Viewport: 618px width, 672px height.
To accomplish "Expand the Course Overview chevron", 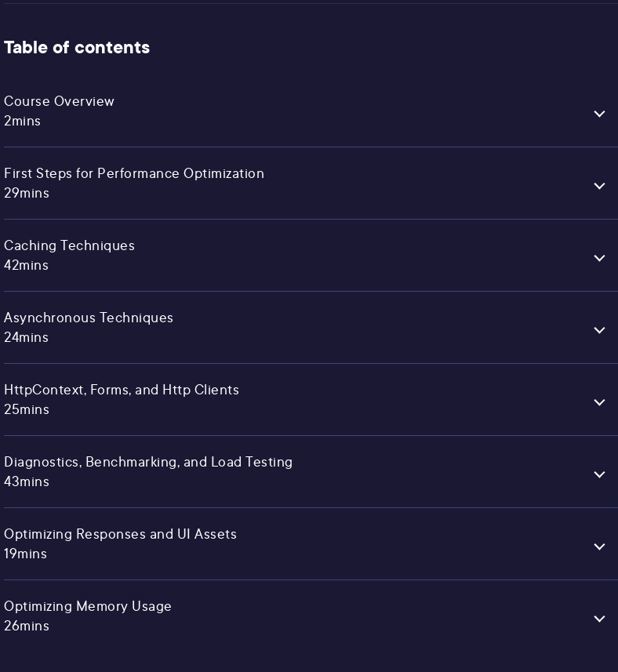I will (599, 114).
